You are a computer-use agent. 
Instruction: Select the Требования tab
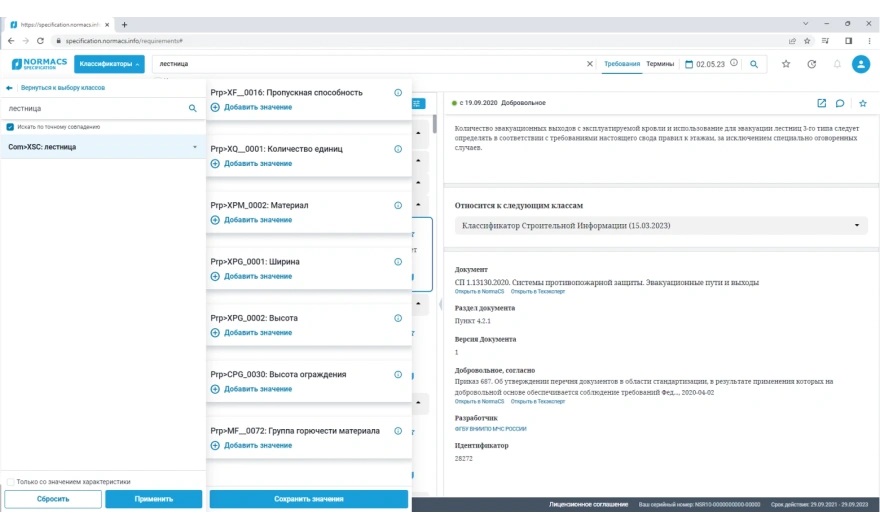622,64
